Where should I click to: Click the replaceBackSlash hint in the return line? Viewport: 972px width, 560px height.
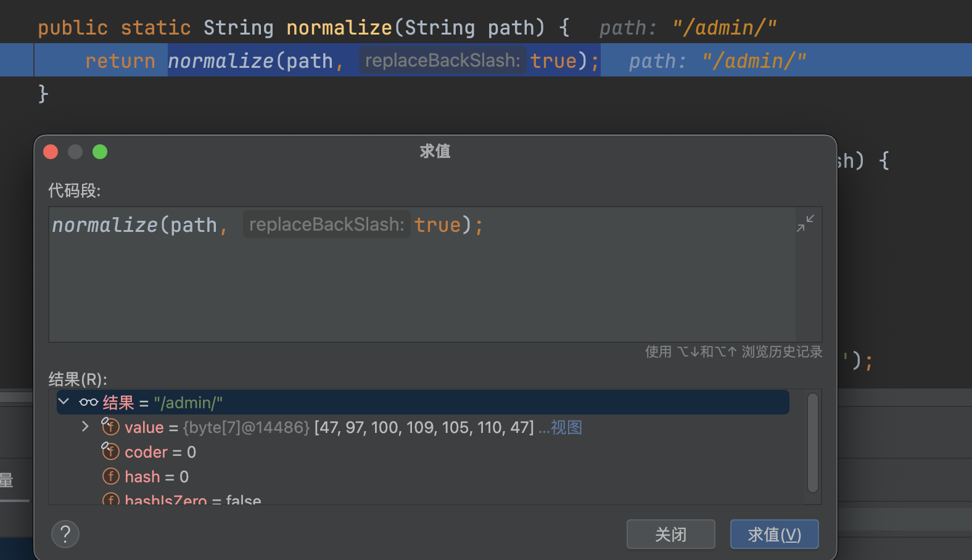coord(442,60)
